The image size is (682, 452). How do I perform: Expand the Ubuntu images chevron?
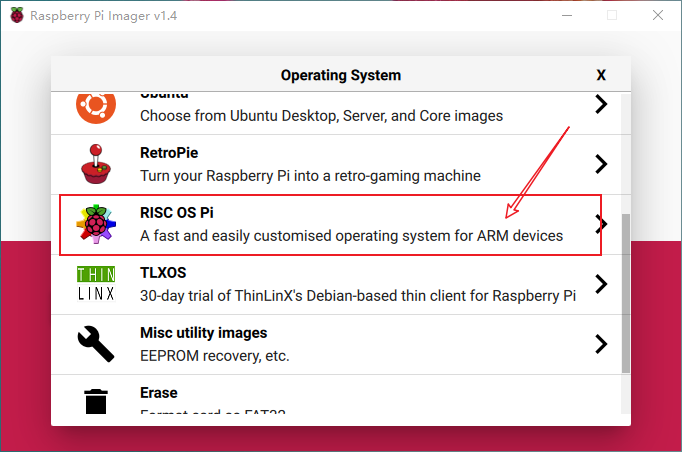pyautogui.click(x=601, y=104)
